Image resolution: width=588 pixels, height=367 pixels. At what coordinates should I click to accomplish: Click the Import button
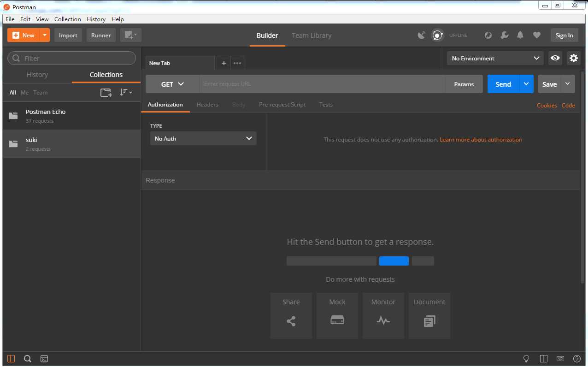(x=68, y=36)
